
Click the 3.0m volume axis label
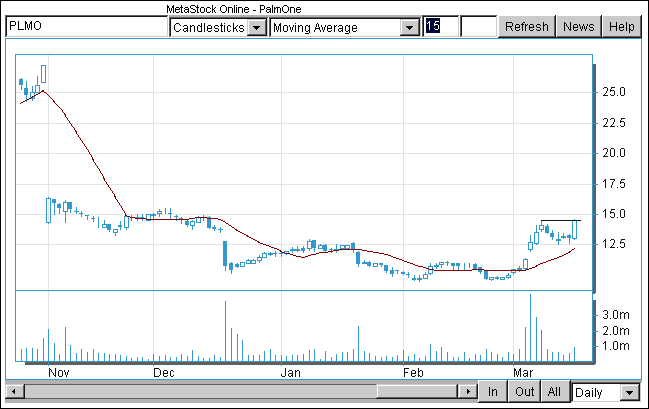coord(615,315)
